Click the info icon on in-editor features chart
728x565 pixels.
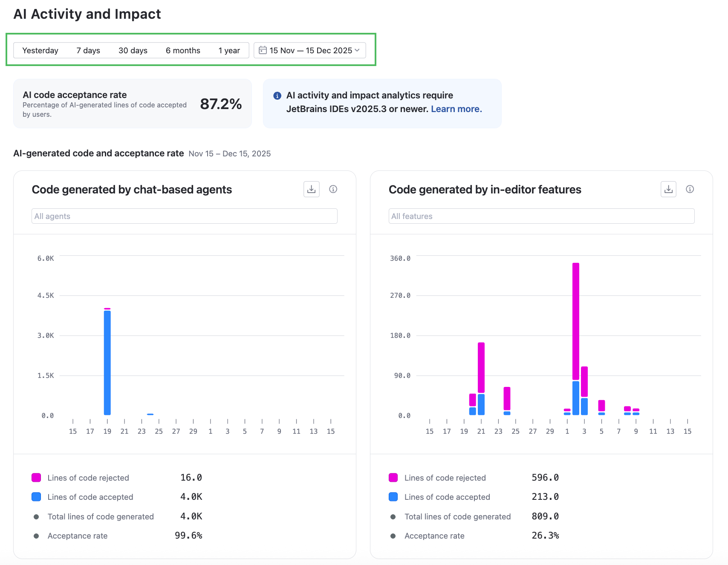690,189
